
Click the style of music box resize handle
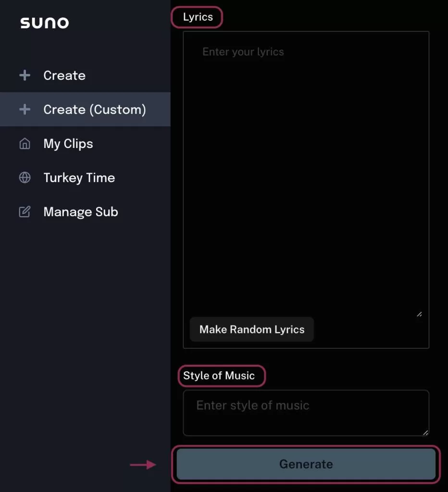click(x=425, y=433)
